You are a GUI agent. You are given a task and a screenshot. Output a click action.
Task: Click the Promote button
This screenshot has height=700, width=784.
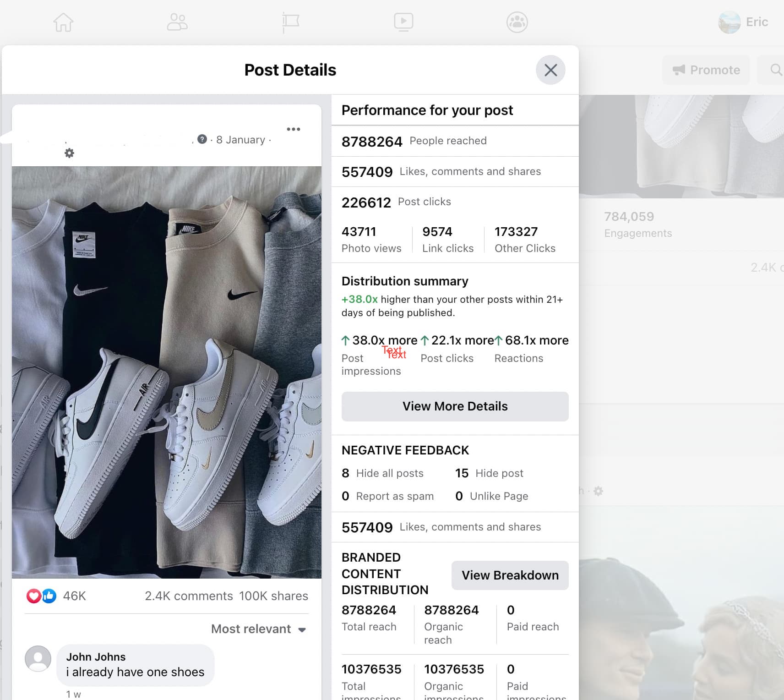click(706, 70)
